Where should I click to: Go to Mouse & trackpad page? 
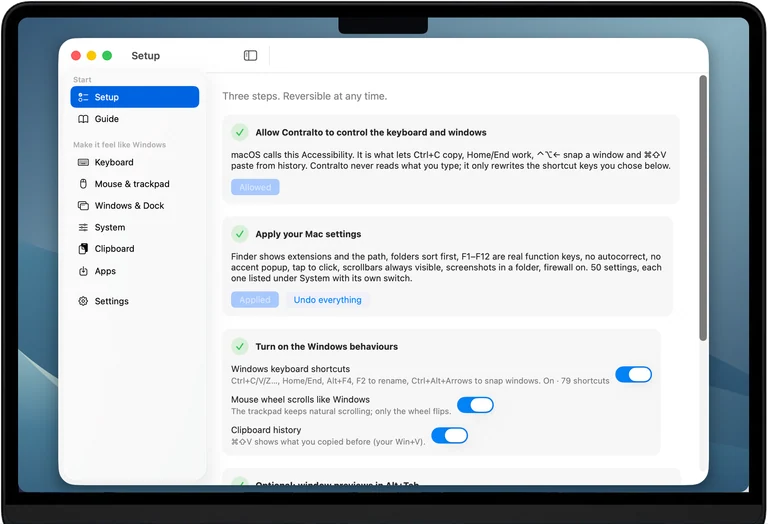pyautogui.click(x=135, y=184)
